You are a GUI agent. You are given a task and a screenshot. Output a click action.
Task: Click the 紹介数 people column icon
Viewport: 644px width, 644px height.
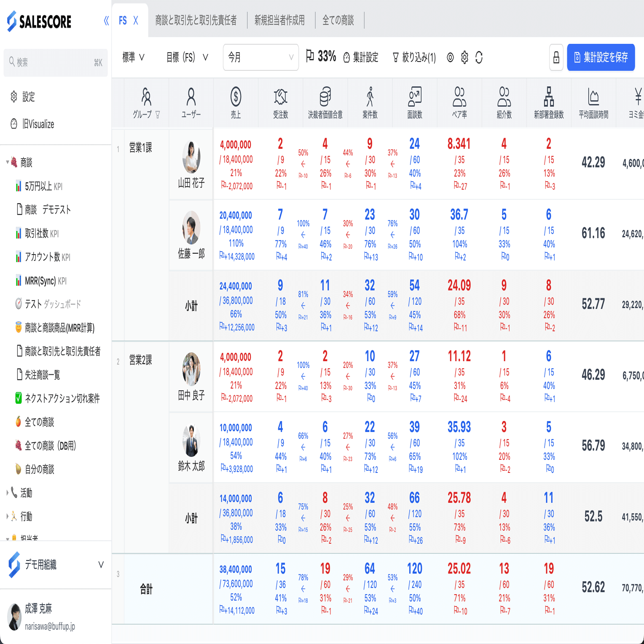[x=504, y=97]
